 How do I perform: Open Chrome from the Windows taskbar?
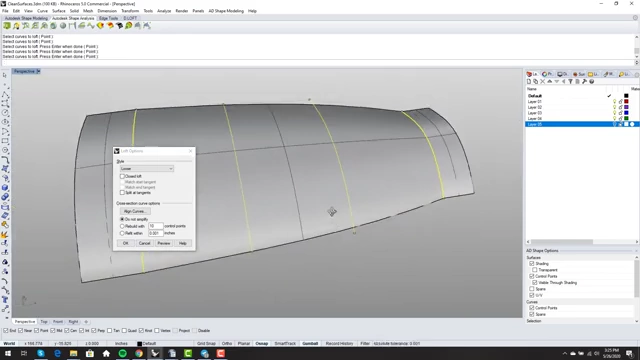click(139, 353)
